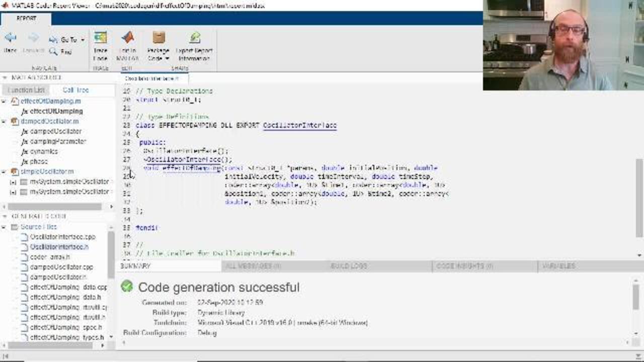The image size is (644, 362).
Task: Select the OscillatorInterface.cpp file icon
Action: click(x=24, y=237)
